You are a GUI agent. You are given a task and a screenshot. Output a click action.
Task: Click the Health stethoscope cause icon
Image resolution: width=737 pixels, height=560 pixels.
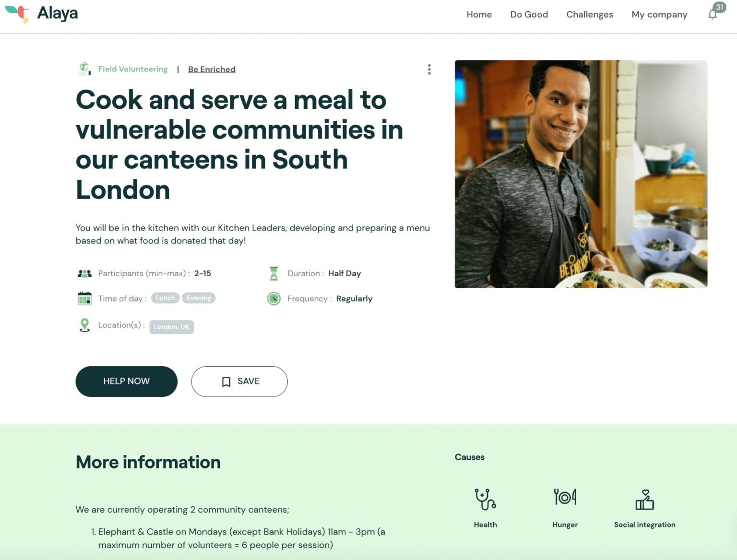485,499
